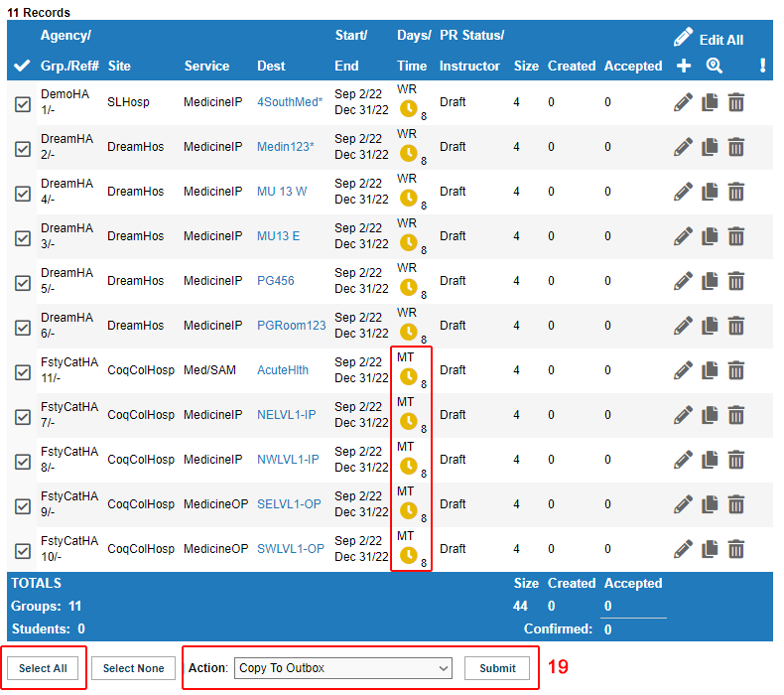
Task: Click the Select None button
Action: (134, 668)
